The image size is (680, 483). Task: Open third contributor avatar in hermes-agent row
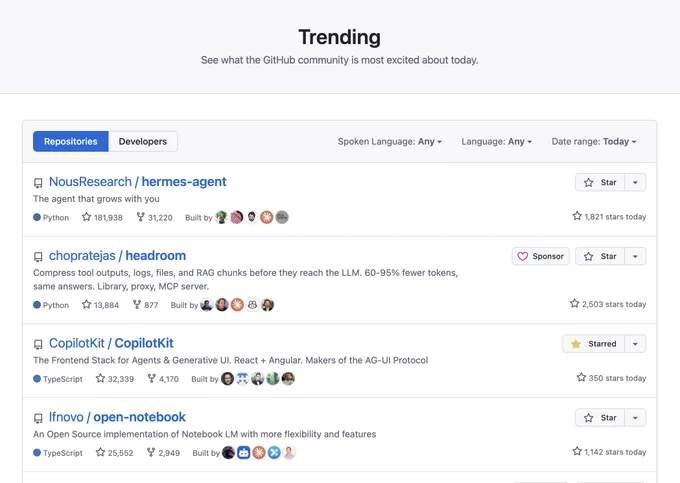[x=252, y=217]
